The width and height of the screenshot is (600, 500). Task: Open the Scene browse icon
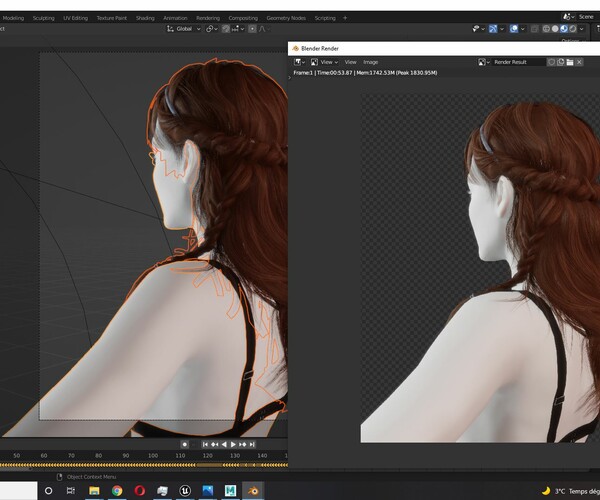tap(568, 17)
